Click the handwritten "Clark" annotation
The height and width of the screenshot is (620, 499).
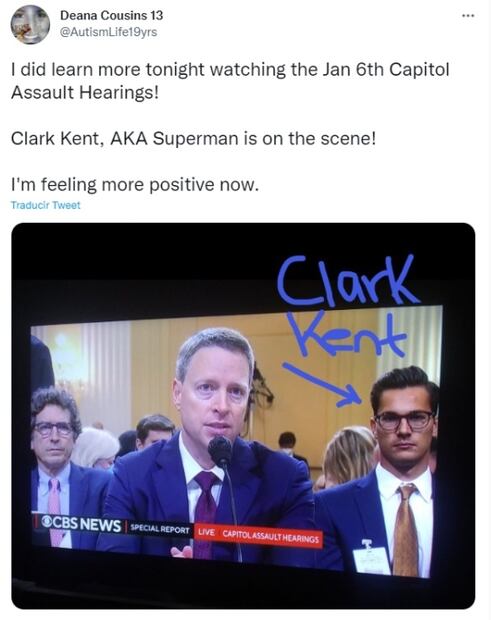(346, 280)
